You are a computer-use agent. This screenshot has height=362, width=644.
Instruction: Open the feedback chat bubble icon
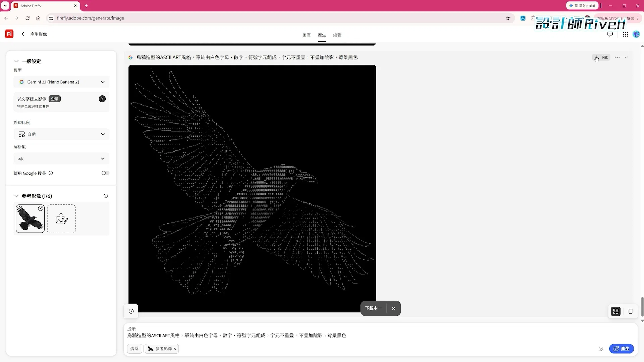click(x=610, y=34)
